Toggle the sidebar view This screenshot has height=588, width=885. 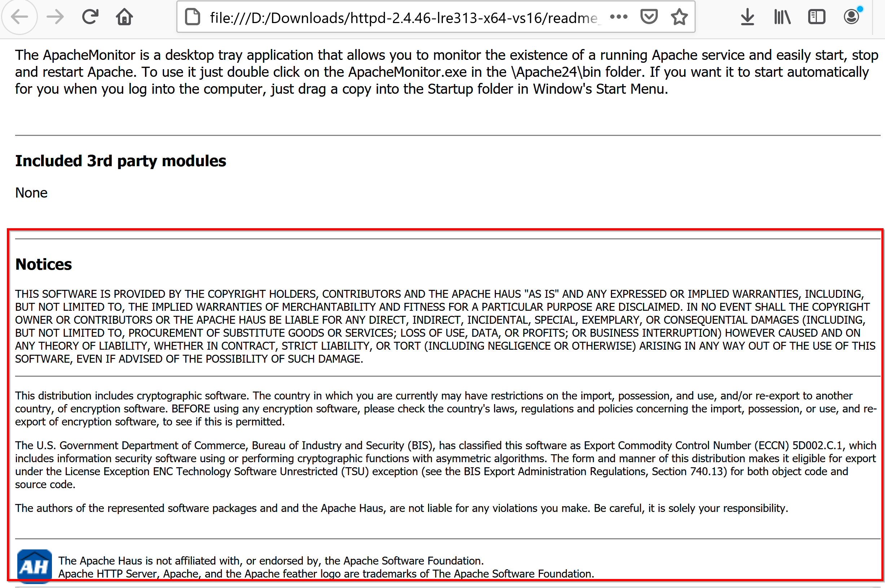[816, 17]
